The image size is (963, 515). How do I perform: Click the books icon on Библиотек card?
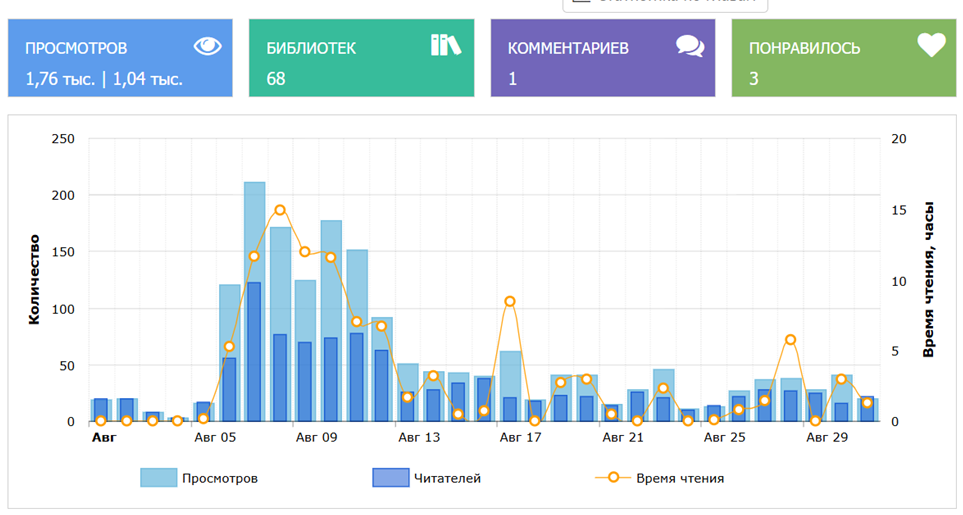coord(446,45)
